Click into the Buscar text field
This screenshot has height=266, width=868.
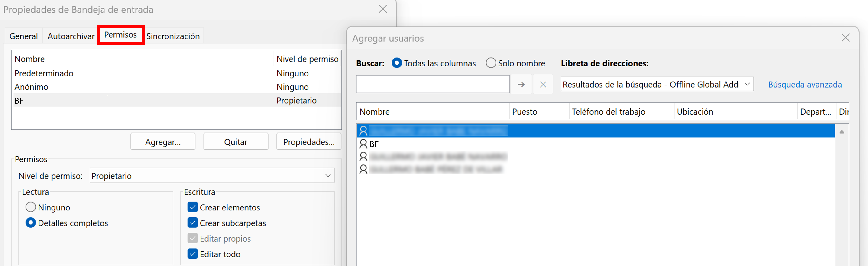tap(433, 84)
